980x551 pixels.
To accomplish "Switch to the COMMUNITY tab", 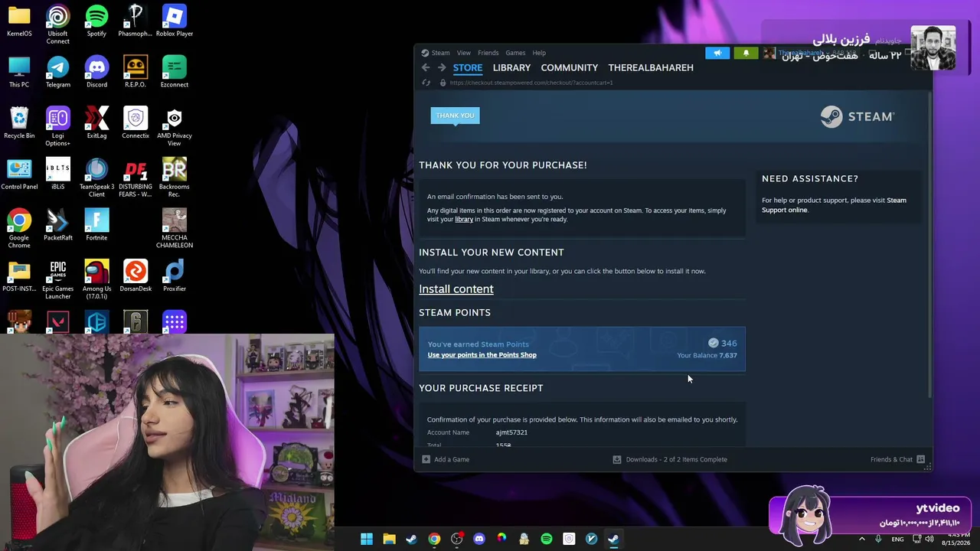I will tap(570, 67).
